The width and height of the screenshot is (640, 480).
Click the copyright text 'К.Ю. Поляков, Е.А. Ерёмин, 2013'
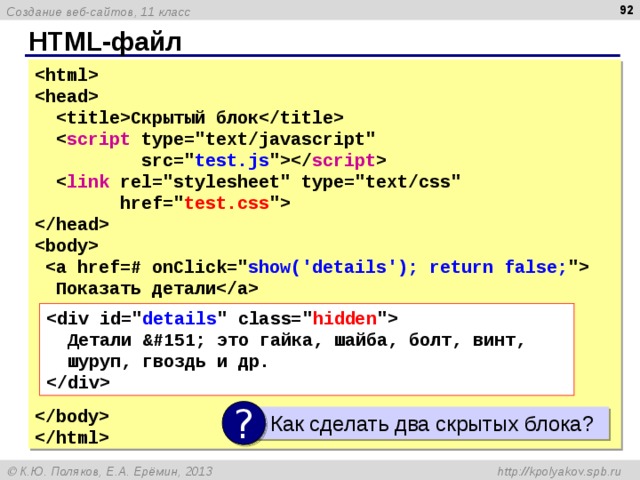pyautogui.click(x=110, y=472)
